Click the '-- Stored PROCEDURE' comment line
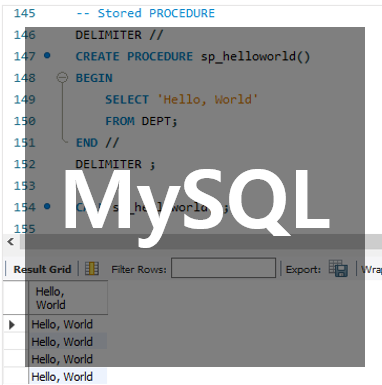Viewport: 382px width, 385px height. click(x=145, y=13)
